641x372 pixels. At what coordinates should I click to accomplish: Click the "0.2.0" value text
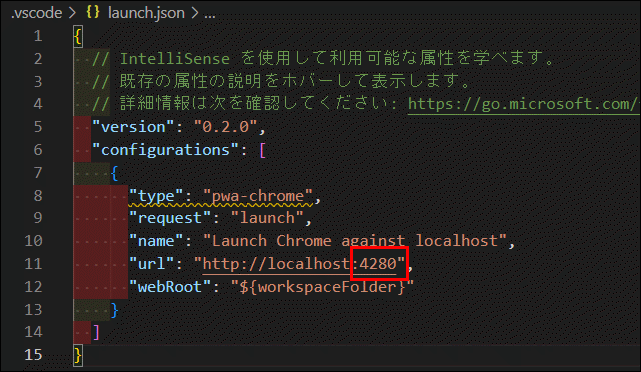225,127
